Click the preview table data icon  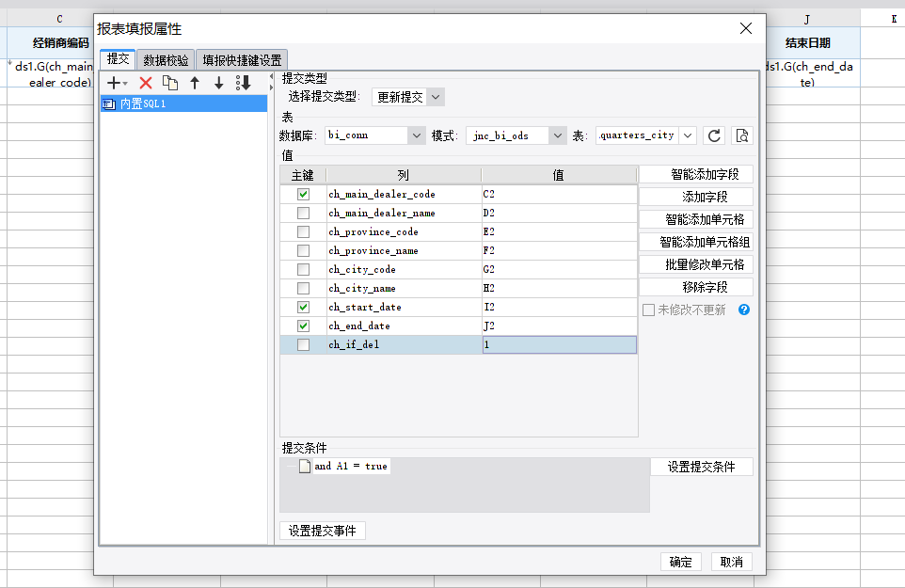[x=742, y=135]
